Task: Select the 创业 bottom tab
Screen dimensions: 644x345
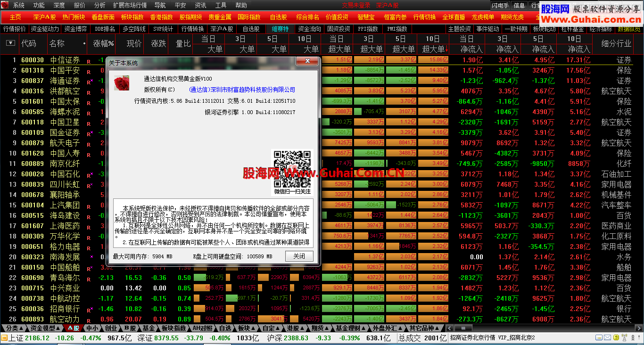Action: click(x=111, y=328)
